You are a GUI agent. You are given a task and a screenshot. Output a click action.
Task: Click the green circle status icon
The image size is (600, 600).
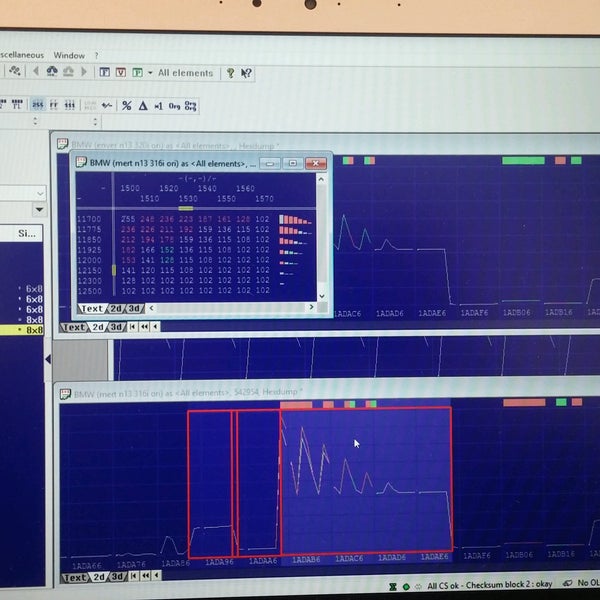tap(406, 587)
